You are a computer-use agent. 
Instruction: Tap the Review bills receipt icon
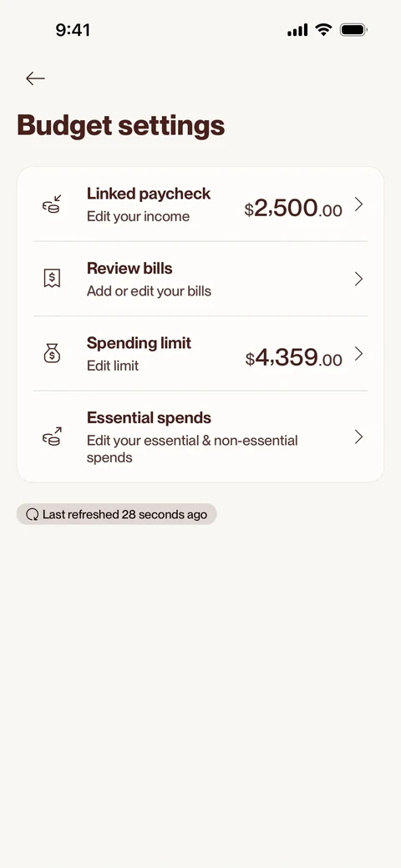(x=52, y=279)
